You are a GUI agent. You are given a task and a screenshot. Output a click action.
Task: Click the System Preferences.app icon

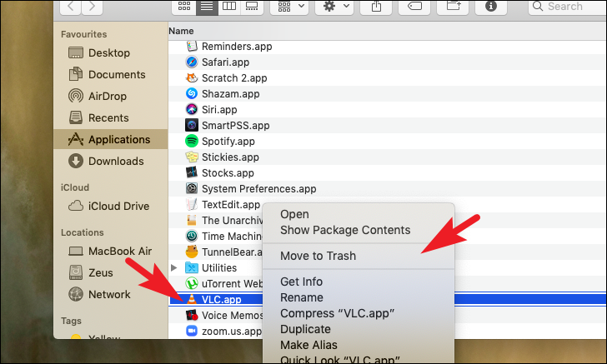tap(192, 188)
